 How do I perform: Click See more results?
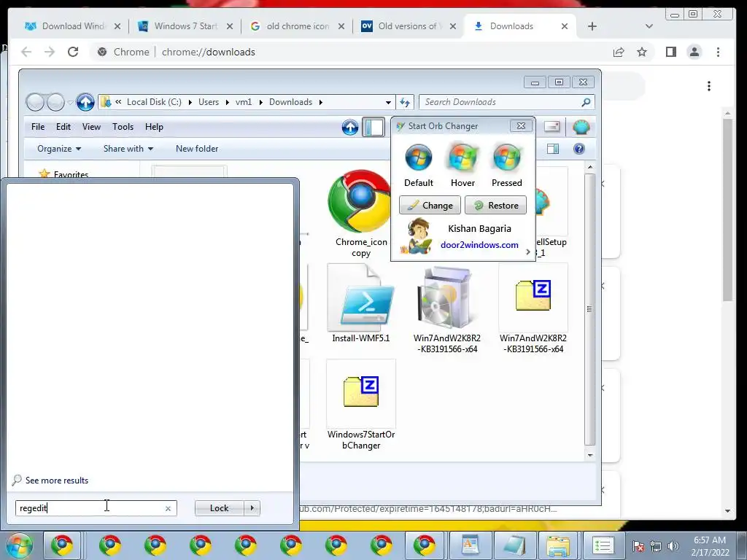coord(57,481)
